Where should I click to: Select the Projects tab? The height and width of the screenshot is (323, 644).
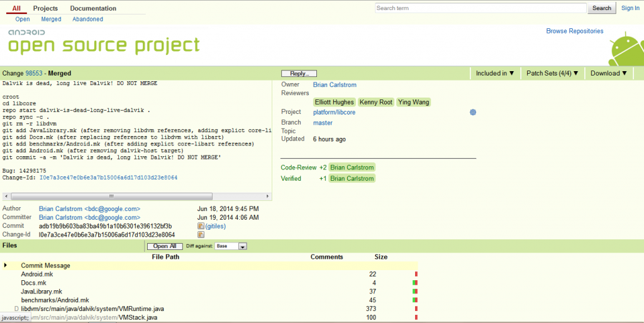(x=45, y=8)
